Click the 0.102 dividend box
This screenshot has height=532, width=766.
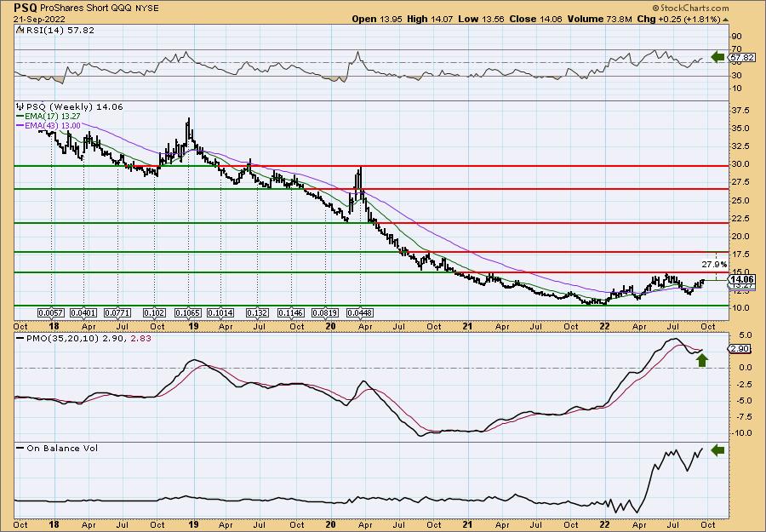click(154, 312)
